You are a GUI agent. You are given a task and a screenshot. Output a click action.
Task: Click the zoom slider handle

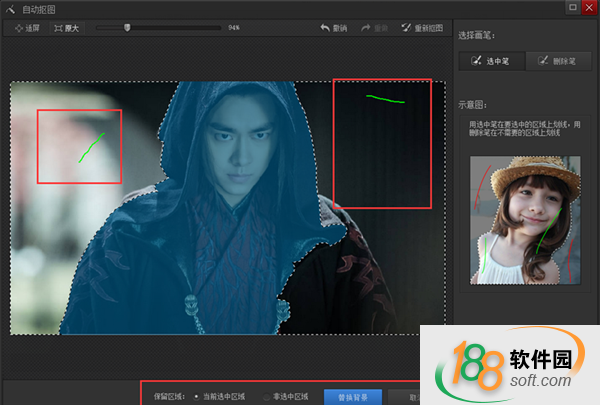click(x=127, y=28)
